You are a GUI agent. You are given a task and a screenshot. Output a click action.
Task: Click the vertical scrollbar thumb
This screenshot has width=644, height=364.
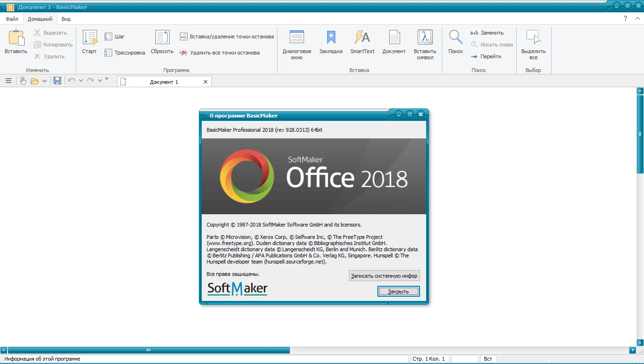[640, 134]
